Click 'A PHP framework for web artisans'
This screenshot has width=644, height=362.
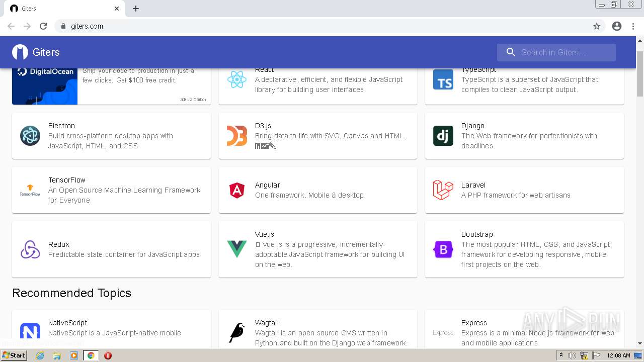tap(516, 195)
